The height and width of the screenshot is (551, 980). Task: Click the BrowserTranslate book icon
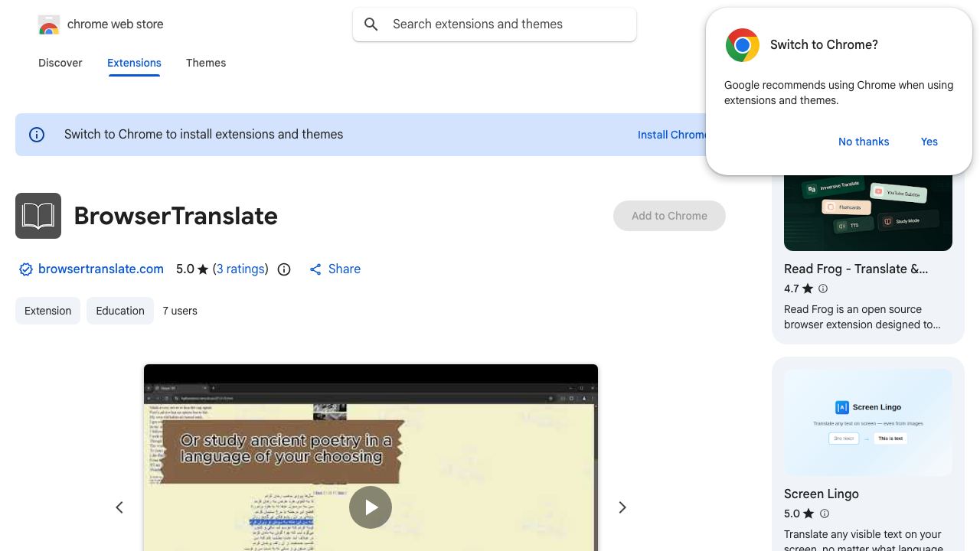pyautogui.click(x=38, y=216)
